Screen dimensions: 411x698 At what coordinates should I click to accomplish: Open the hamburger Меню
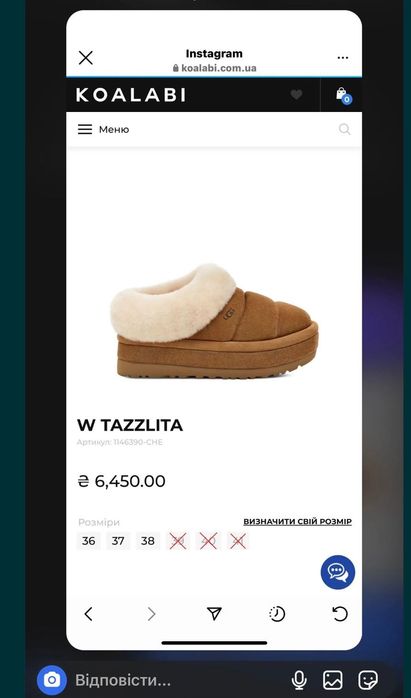(103, 130)
